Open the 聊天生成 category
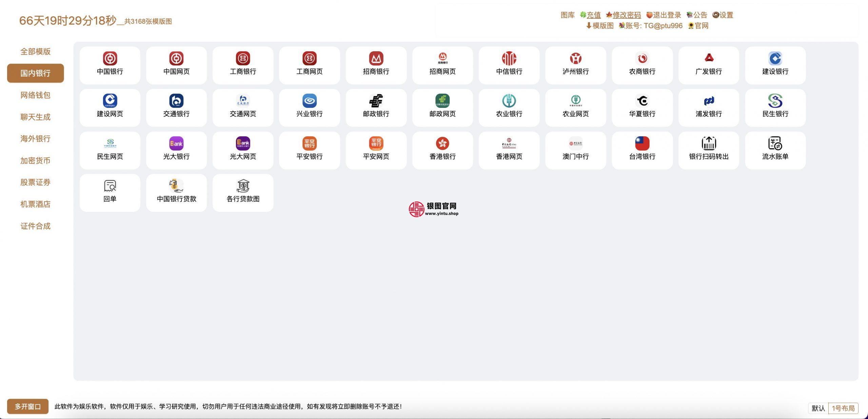868x419 pixels. (35, 117)
